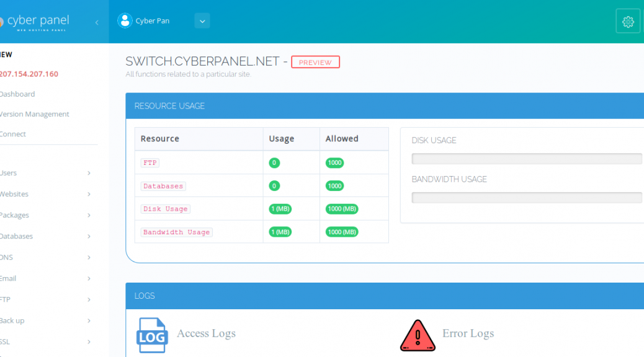
Task: Open the settings gear in the top bar
Action: point(627,20)
